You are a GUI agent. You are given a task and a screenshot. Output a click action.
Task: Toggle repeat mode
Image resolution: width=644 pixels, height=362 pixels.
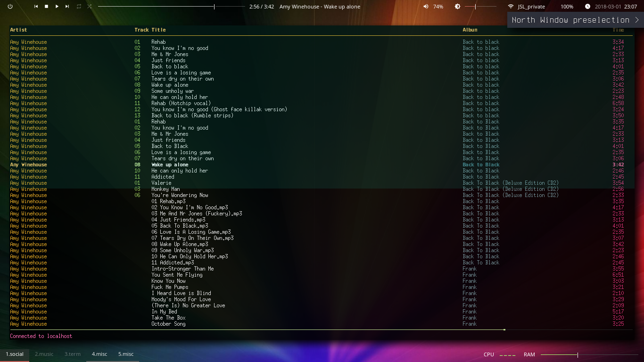point(79,7)
